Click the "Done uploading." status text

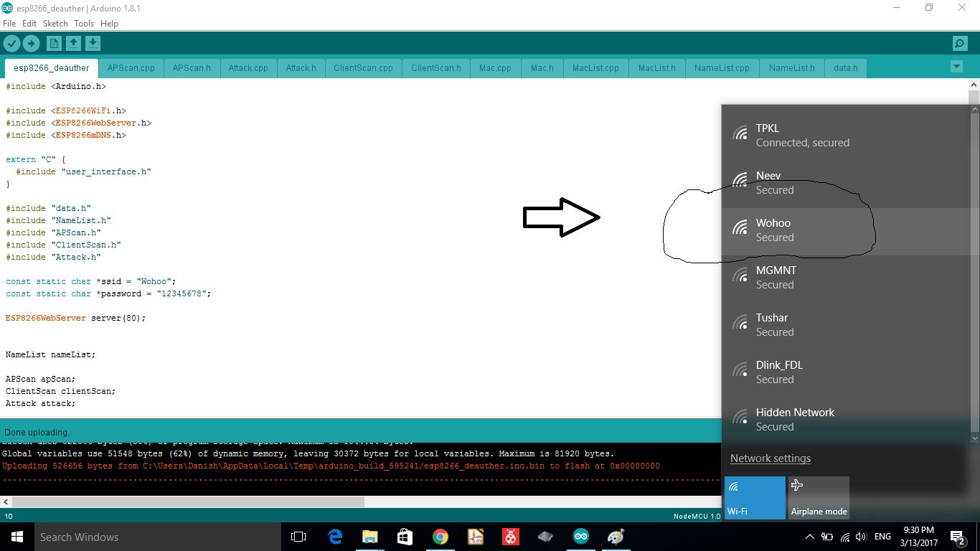click(37, 433)
